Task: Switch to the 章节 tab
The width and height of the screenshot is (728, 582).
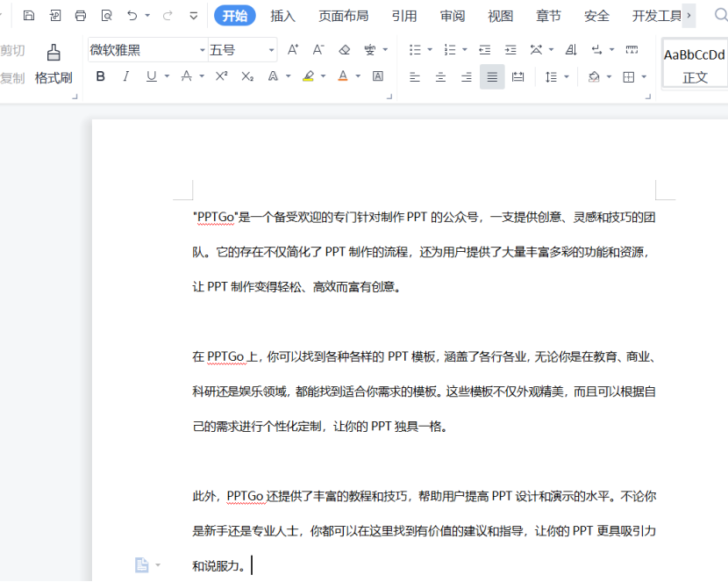Action: click(548, 16)
